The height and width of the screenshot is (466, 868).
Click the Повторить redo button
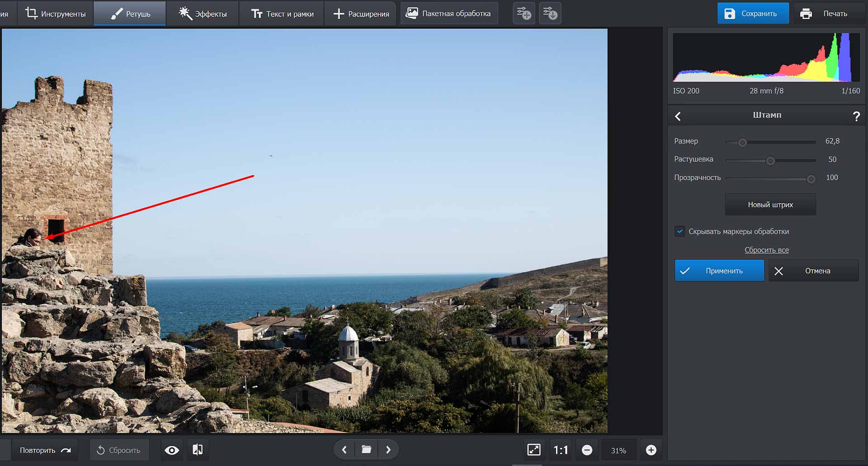[45, 450]
